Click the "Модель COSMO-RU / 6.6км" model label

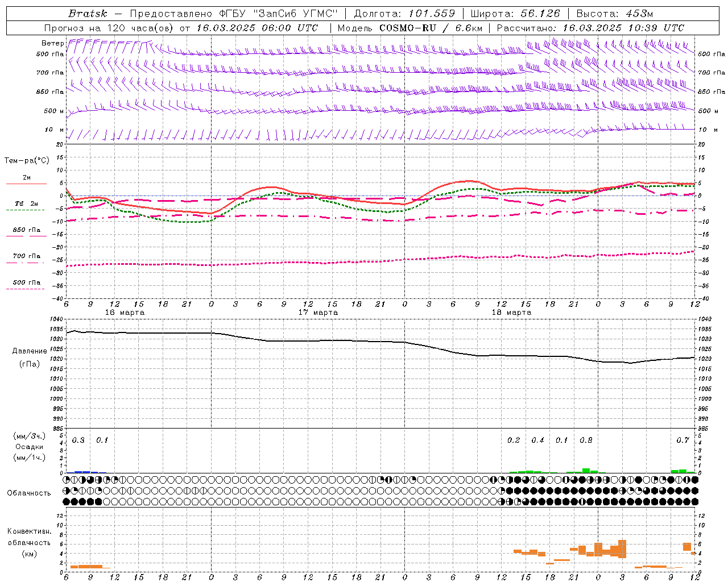click(410, 28)
